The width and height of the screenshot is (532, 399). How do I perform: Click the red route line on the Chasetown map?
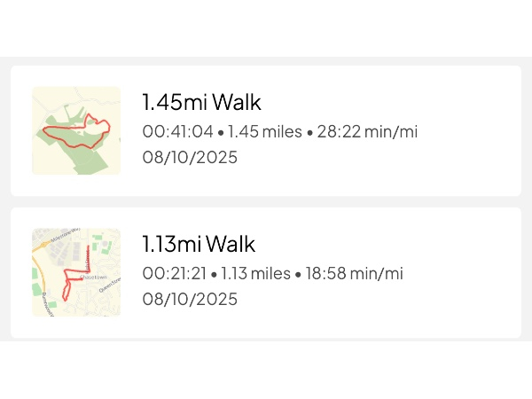pyautogui.click(x=89, y=257)
